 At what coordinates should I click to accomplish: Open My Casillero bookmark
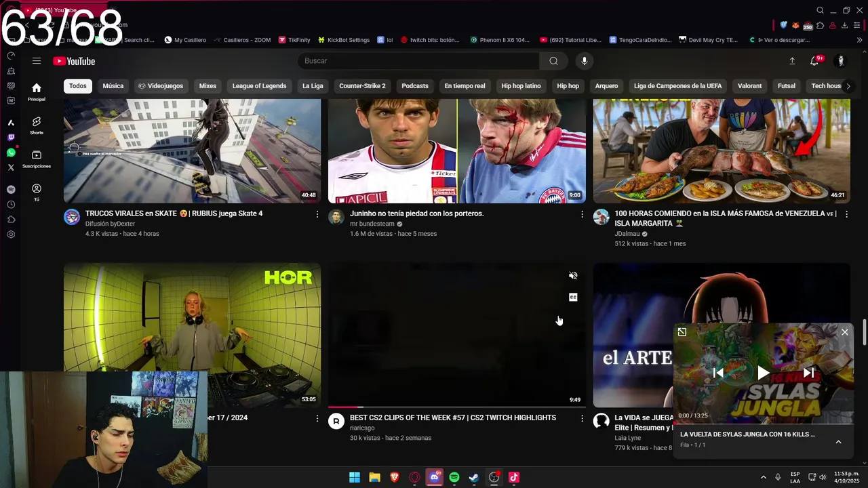point(185,40)
